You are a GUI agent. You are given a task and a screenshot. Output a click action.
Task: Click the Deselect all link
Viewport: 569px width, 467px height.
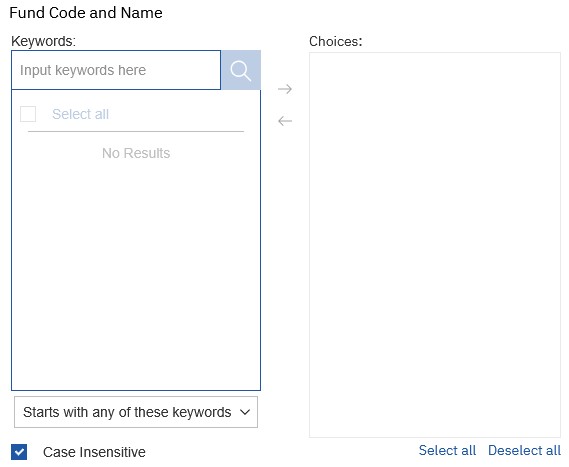click(x=524, y=450)
